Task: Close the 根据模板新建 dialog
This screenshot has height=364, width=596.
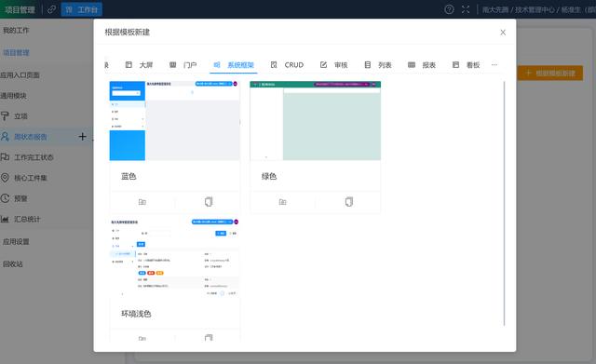Action: point(503,33)
